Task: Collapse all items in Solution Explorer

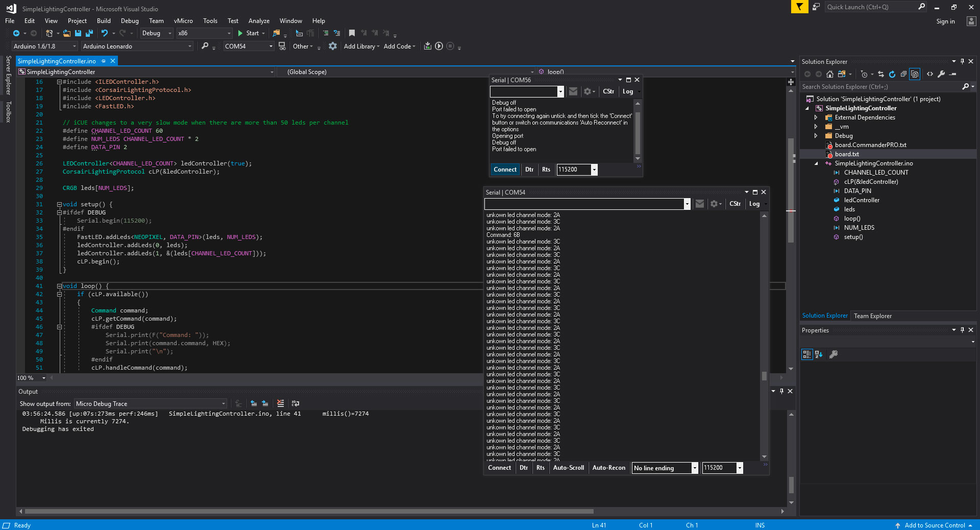Action: tap(903, 75)
